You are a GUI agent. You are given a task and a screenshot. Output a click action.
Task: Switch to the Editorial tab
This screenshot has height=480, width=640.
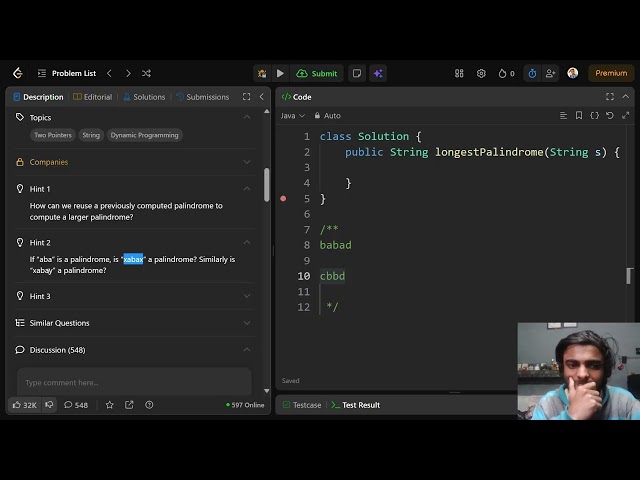click(93, 97)
